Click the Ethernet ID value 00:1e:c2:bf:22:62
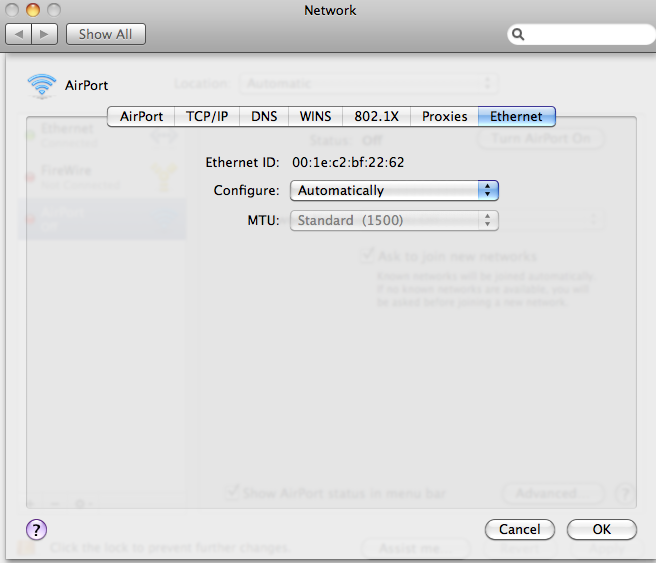This screenshot has height=563, width=656. [x=348, y=162]
